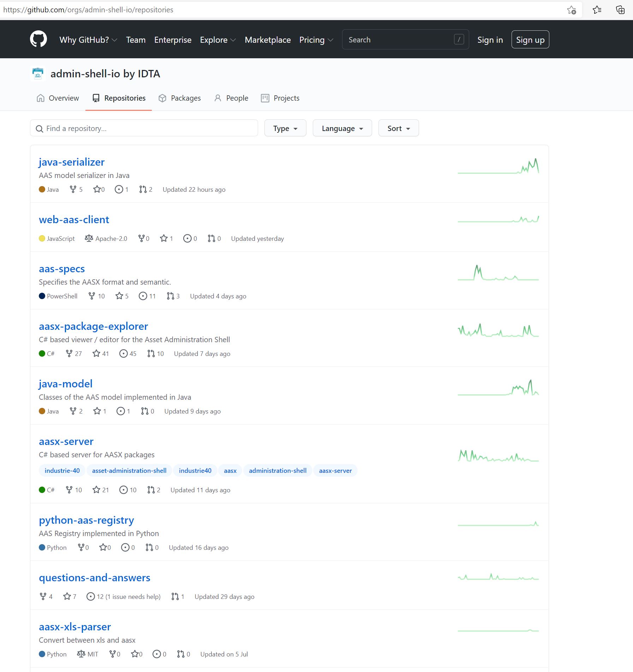This screenshot has height=672, width=633.
Task: Open the People tab
Action: pos(231,98)
